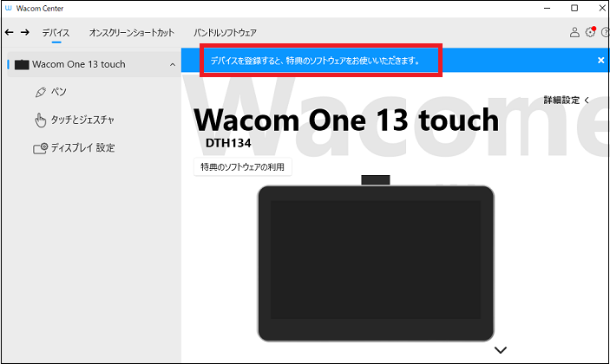Viewport: 610px width, 364px height.
Task: Open the user account icon
Action: 574,32
